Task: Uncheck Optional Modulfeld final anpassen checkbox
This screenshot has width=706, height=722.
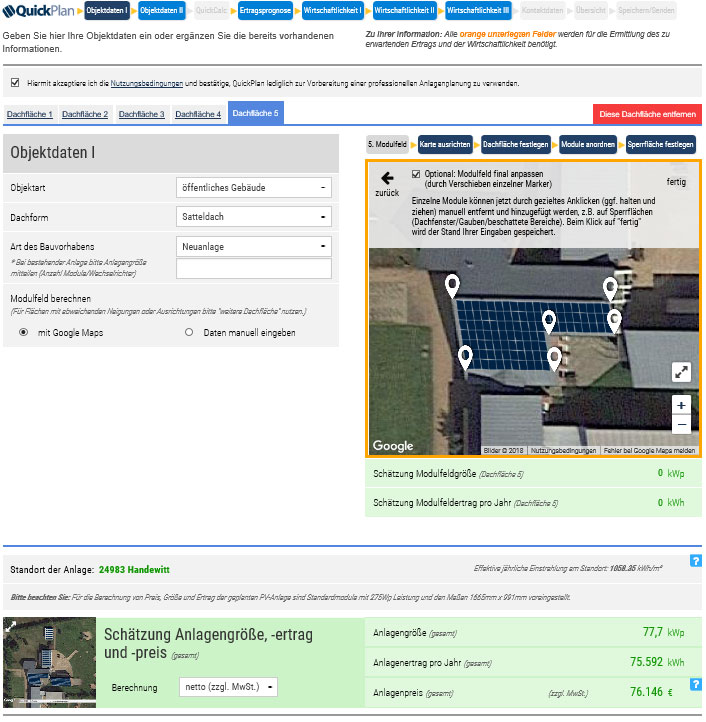Action: [x=416, y=174]
